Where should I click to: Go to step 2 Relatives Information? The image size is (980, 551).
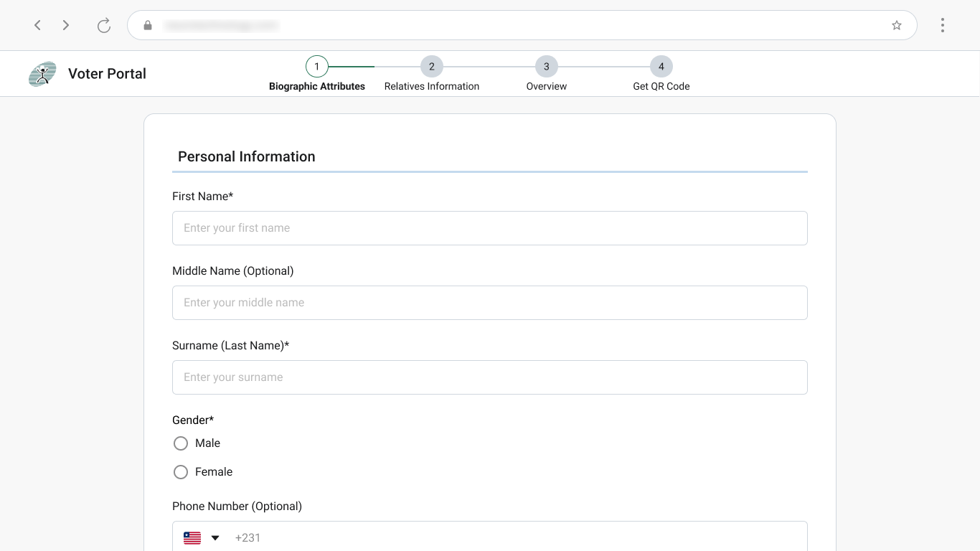tap(432, 67)
